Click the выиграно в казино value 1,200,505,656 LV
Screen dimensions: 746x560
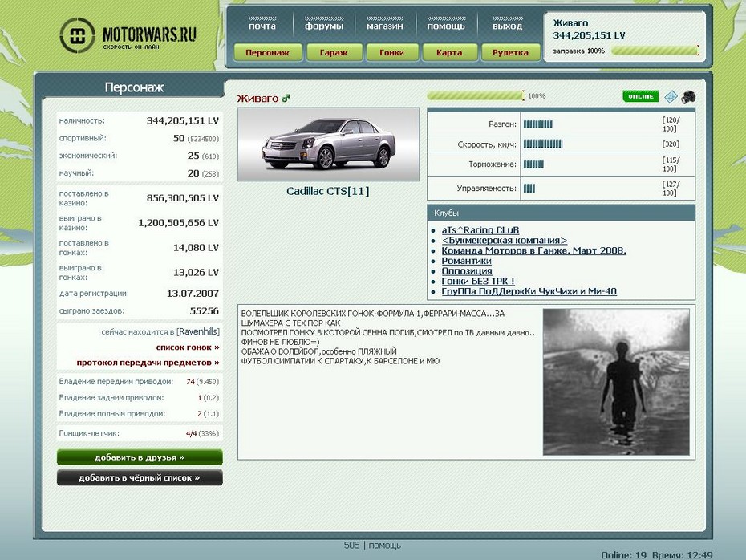178,223
